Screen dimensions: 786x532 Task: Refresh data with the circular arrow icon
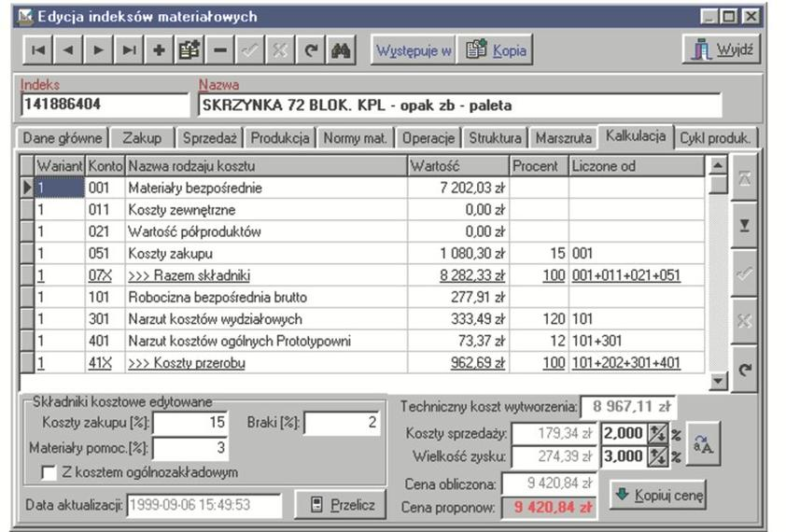tap(310, 50)
